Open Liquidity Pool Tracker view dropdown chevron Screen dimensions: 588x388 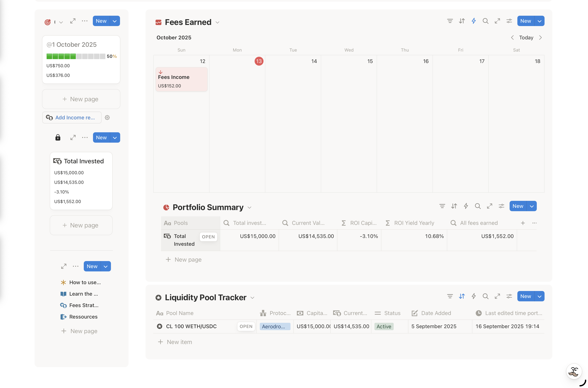coord(252,298)
